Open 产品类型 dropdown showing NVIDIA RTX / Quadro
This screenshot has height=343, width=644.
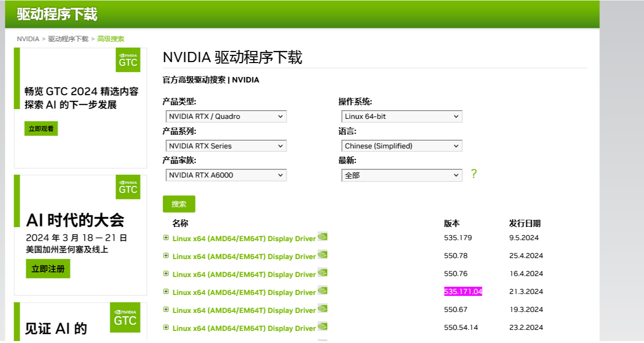[x=226, y=116]
